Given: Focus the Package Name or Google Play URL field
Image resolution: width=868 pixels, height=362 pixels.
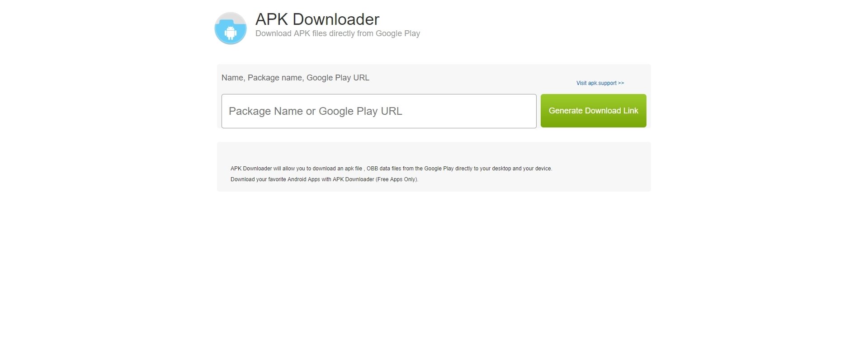Looking at the screenshot, I should point(379,111).
